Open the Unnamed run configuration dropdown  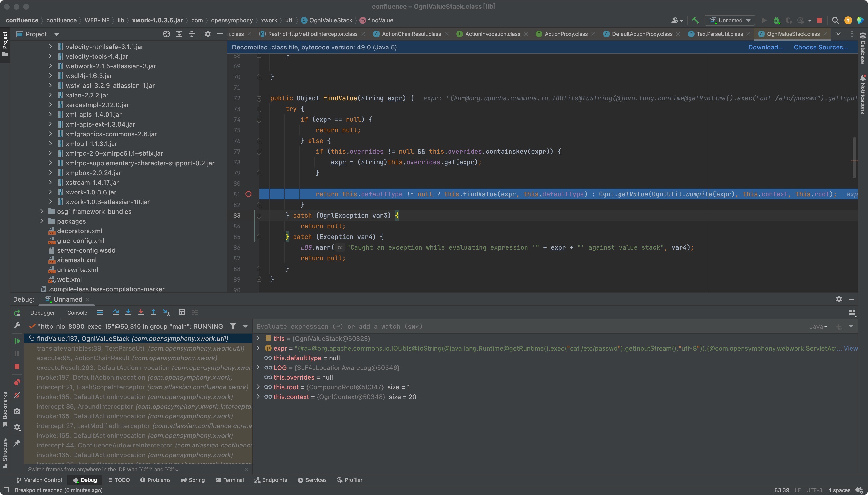pos(729,20)
